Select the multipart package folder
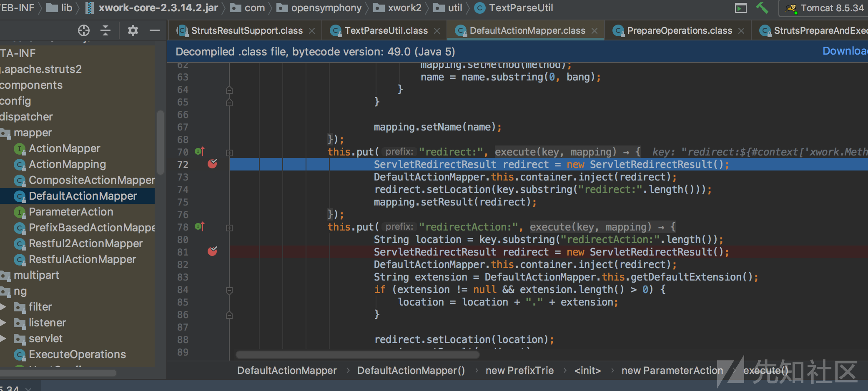This screenshot has height=391, width=868. pyautogui.click(x=36, y=275)
